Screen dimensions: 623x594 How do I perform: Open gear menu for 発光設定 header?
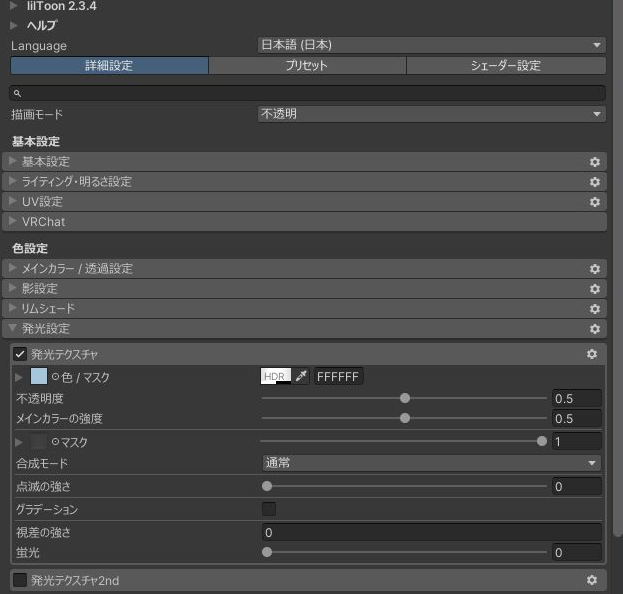(x=595, y=329)
